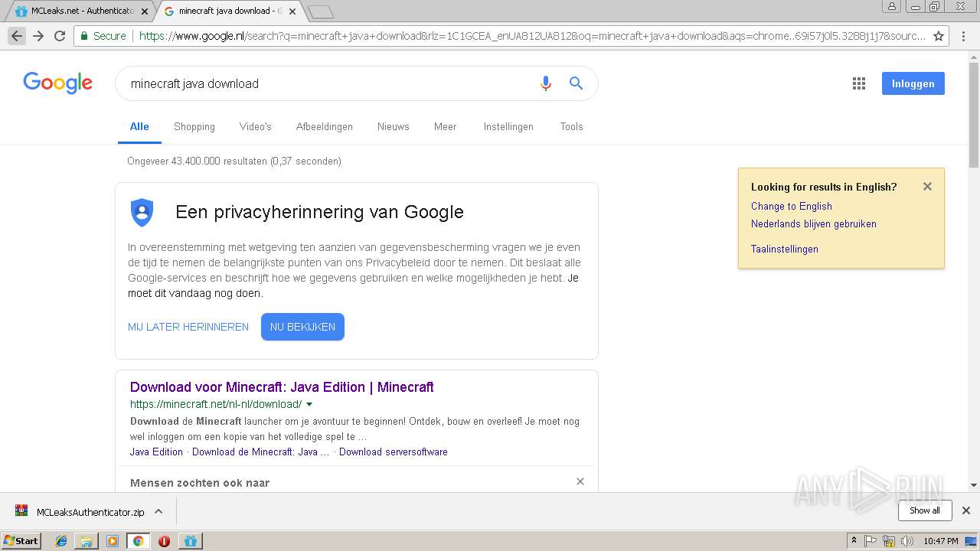The image size is (980, 551).
Task: Start voice search with microphone icon
Action: (545, 83)
